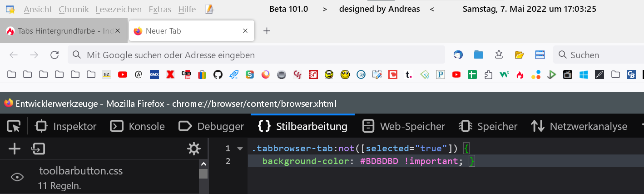Reload the page with refresh icon
This screenshot has height=194, width=644.
pyautogui.click(x=54, y=55)
